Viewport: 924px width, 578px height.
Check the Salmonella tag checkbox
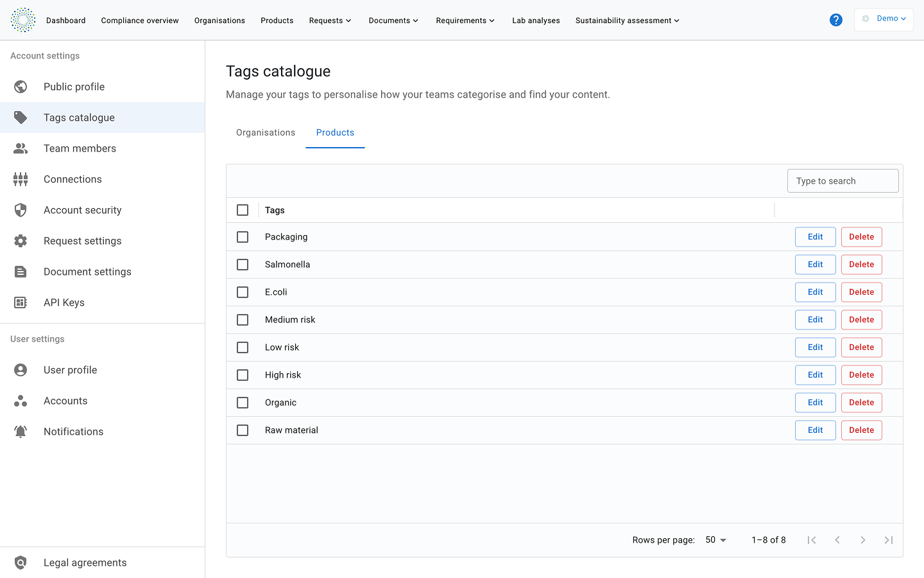pos(243,265)
